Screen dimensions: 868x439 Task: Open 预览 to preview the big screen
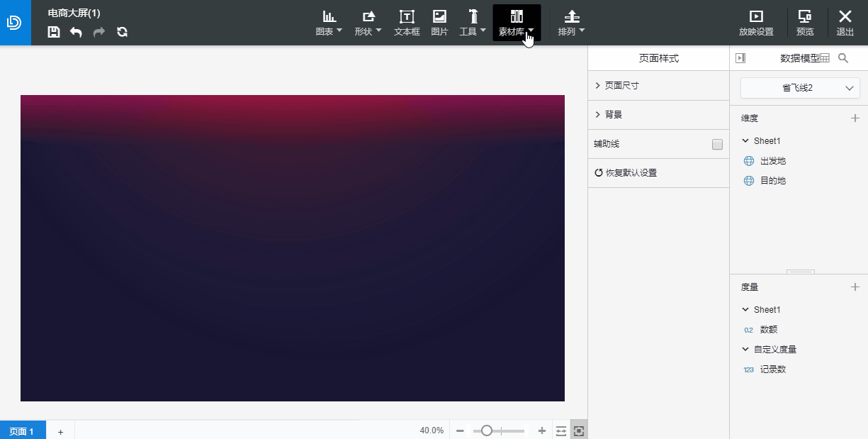click(805, 23)
